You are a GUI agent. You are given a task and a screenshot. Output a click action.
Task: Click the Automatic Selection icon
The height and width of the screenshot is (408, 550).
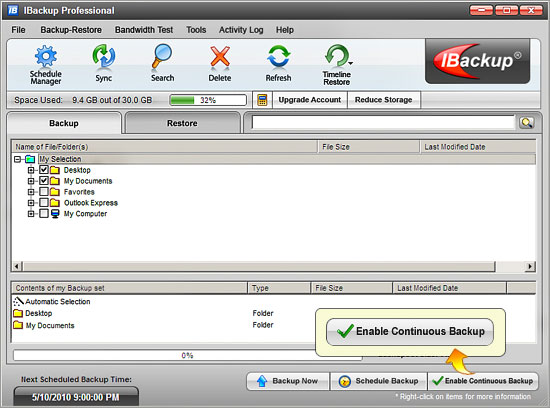[x=18, y=301]
